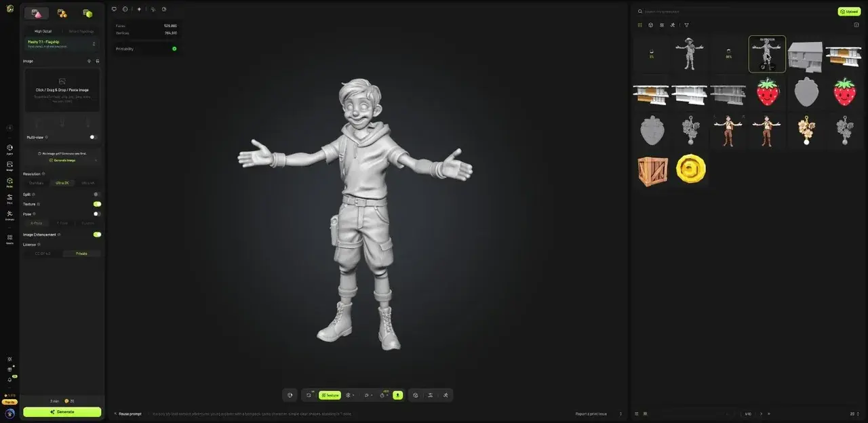This screenshot has height=423, width=868.
Task: Switch to the Smart Topology tab
Action: click(x=81, y=31)
